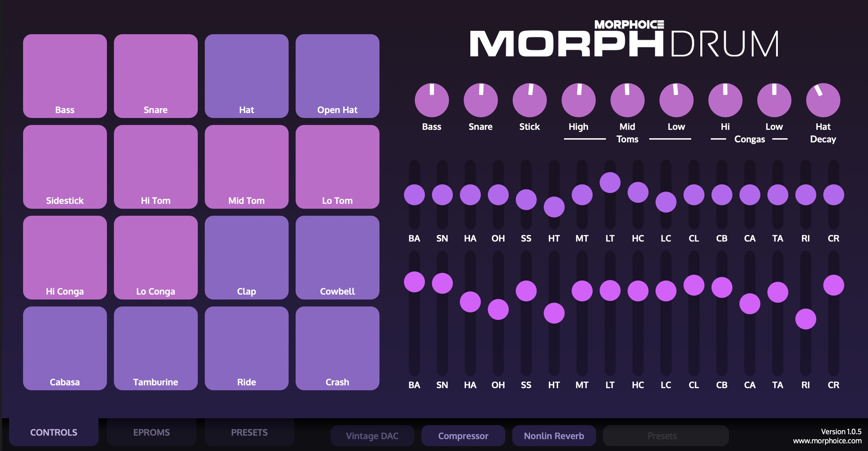Click the lower HT slider handle
Screen dimensions: 868x451
point(554,313)
